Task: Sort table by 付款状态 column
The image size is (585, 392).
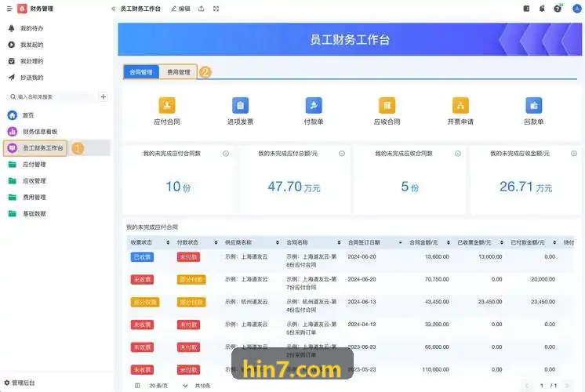Action: (216, 243)
